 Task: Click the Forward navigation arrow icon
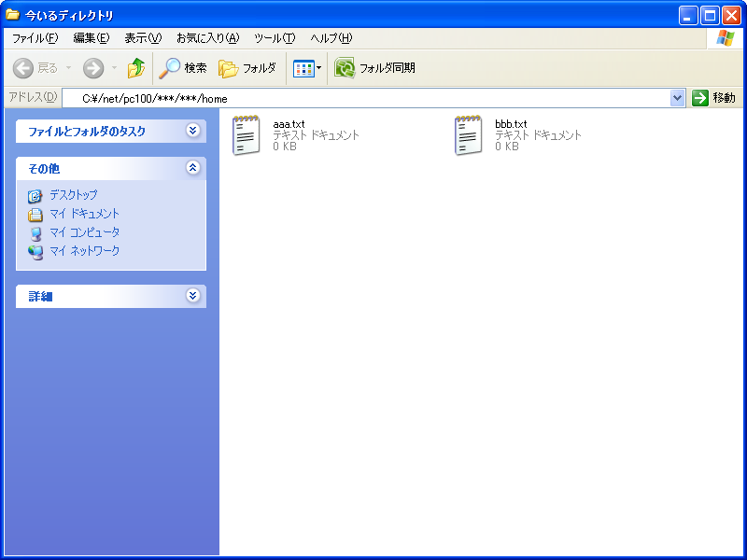pyautogui.click(x=93, y=68)
